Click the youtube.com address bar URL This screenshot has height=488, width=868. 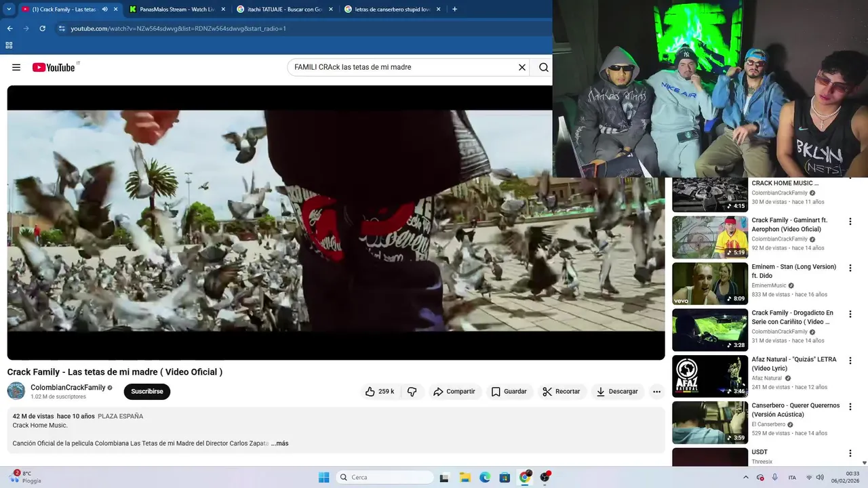click(x=178, y=28)
